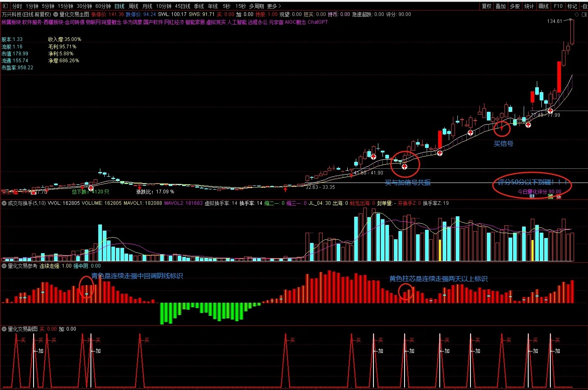Select the 60分钟 period tab

coord(103,6)
